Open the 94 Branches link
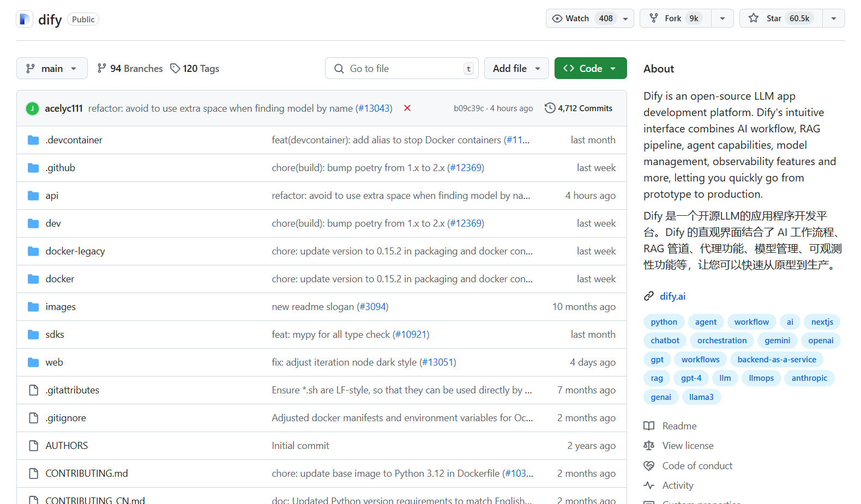This screenshot has height=504, width=861. click(x=130, y=68)
